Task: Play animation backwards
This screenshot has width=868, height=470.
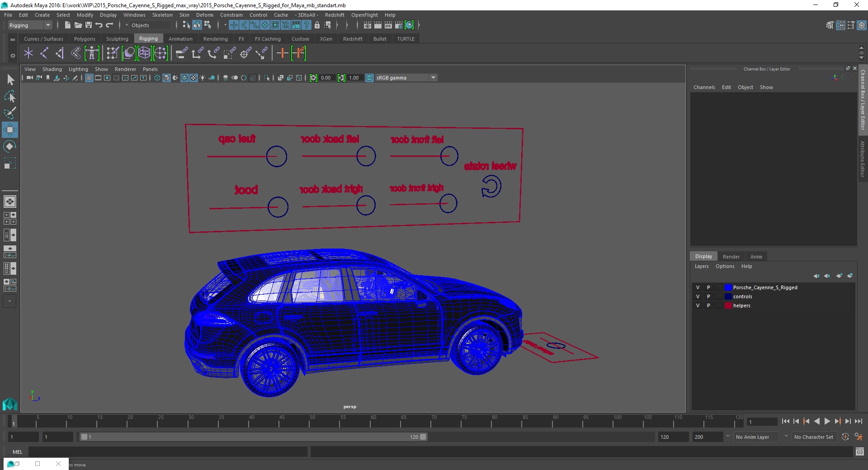Action: [816, 421]
